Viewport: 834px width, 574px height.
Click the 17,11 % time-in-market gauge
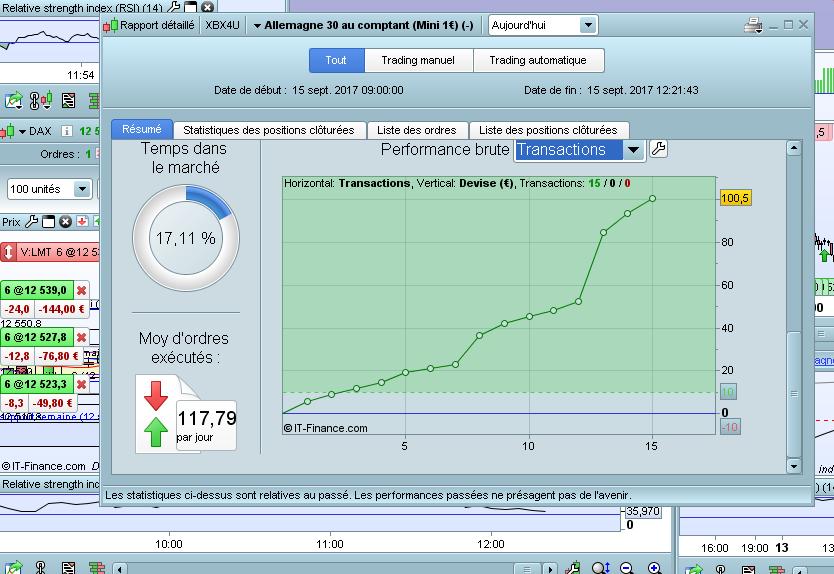186,238
